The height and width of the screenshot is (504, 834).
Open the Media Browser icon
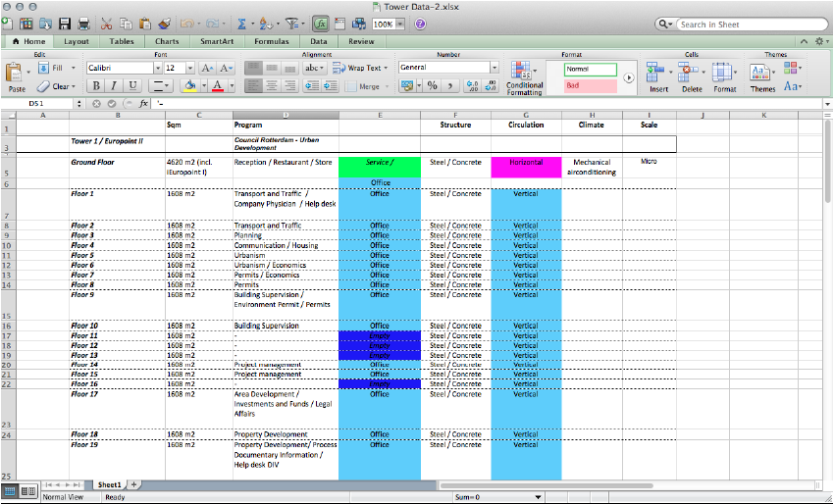[359, 24]
